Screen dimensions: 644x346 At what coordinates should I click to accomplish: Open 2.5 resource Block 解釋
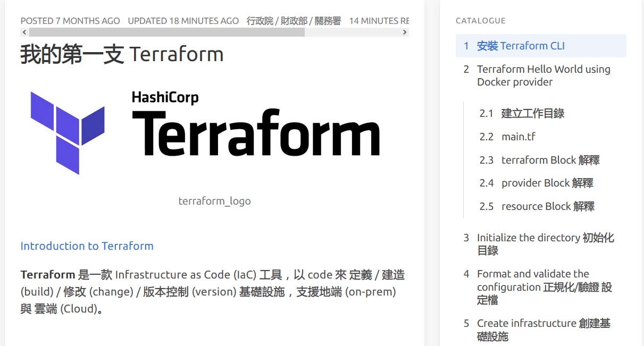click(537, 206)
